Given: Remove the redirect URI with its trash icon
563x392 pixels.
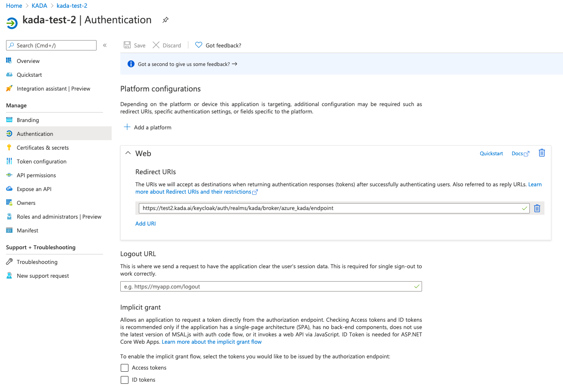Looking at the screenshot, I should point(537,208).
